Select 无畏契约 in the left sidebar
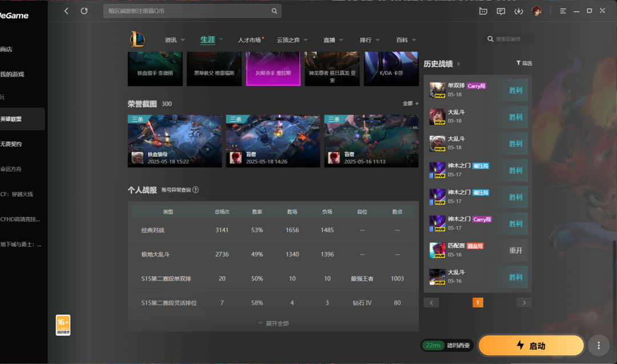The width and height of the screenshot is (617, 364). (x=11, y=144)
